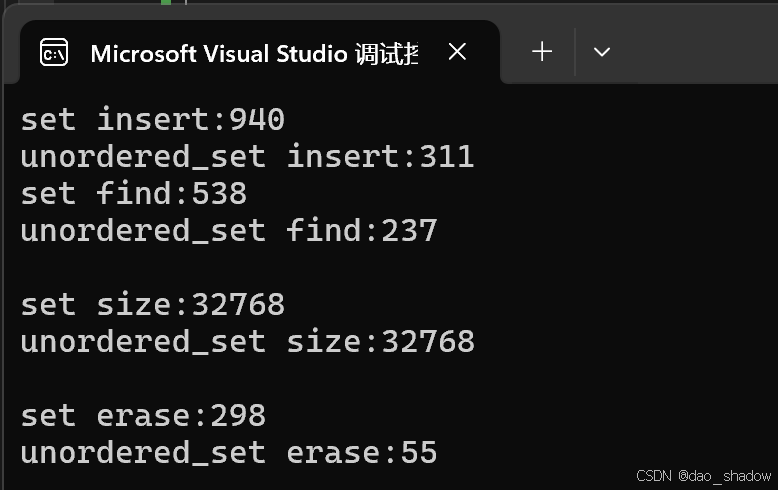Click the 'unordered_set size:32768' output line
This screenshot has width=778, height=490.
[x=247, y=342]
